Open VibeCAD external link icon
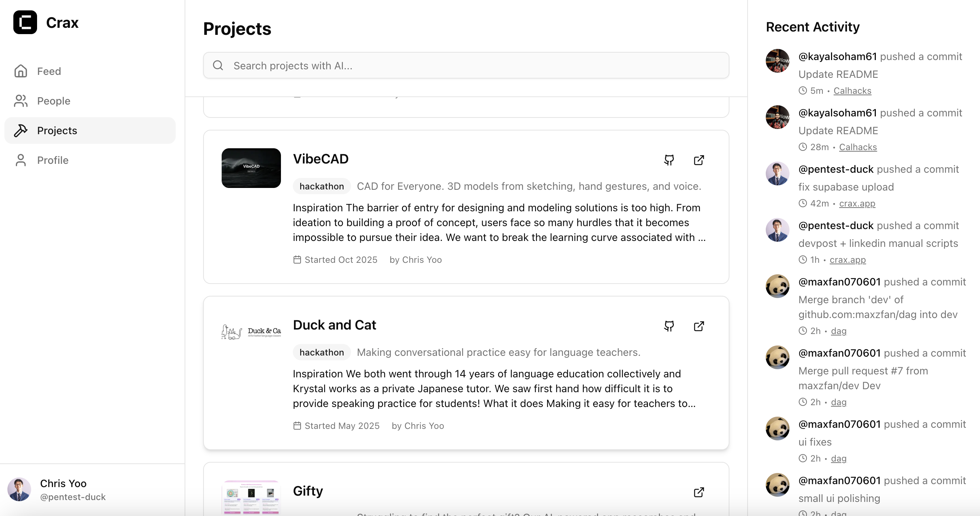 pos(699,160)
